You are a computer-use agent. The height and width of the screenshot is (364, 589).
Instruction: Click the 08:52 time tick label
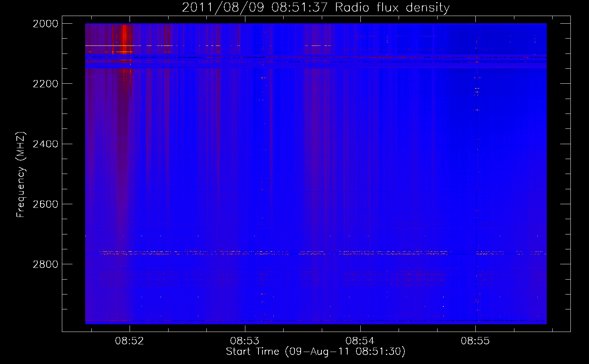(130, 341)
